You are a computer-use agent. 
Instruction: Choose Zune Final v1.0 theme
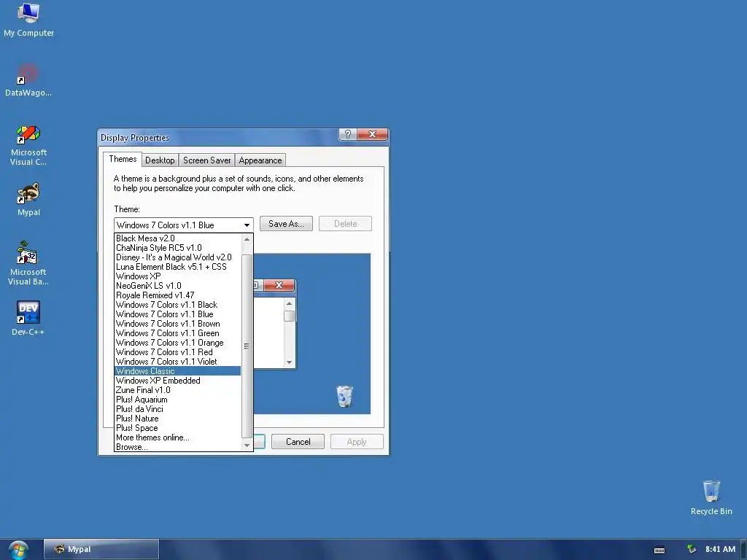coord(178,390)
